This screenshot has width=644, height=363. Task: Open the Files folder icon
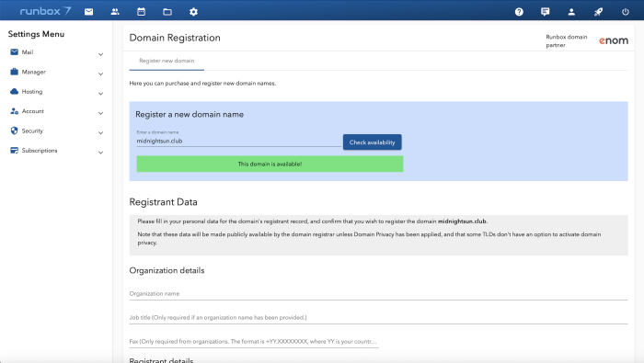[x=167, y=12]
